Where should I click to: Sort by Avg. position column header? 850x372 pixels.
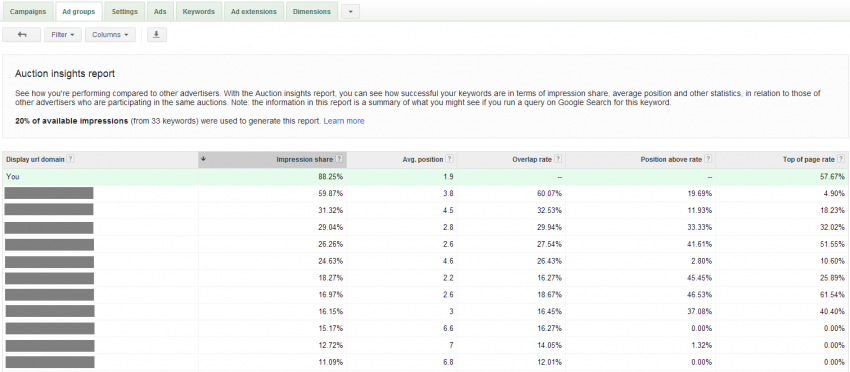click(x=423, y=159)
